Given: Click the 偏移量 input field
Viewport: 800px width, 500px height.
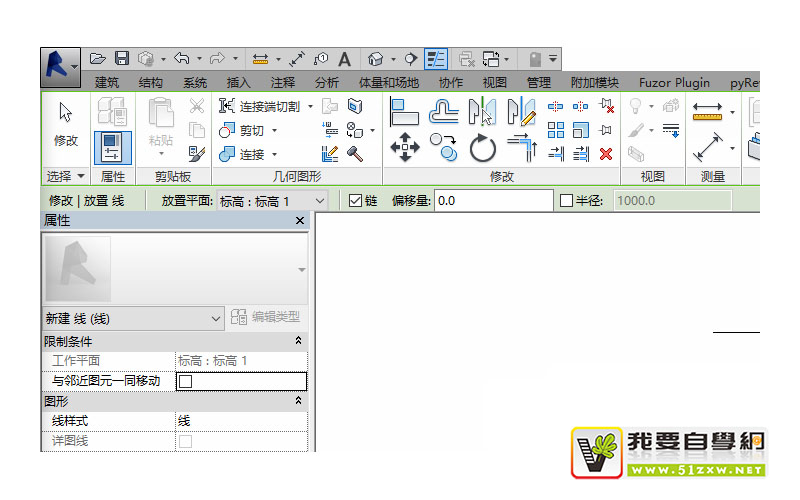Looking at the screenshot, I should pos(493,201).
